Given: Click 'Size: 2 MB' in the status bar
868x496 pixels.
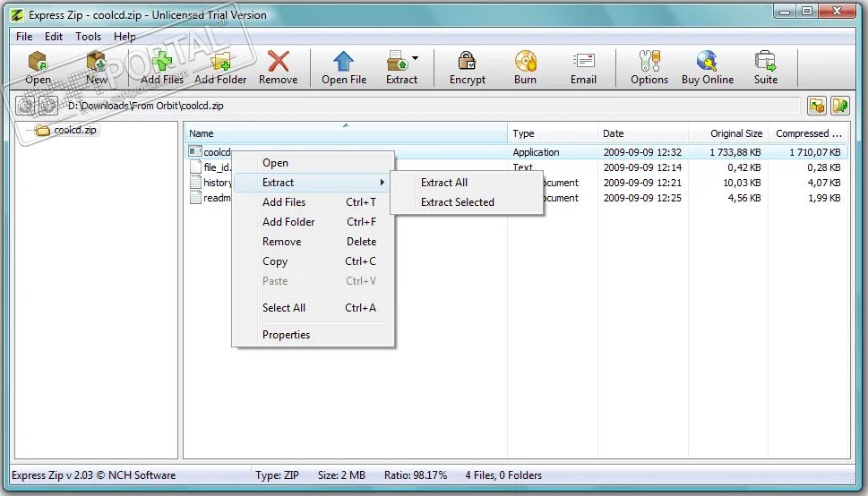Looking at the screenshot, I should [x=341, y=475].
